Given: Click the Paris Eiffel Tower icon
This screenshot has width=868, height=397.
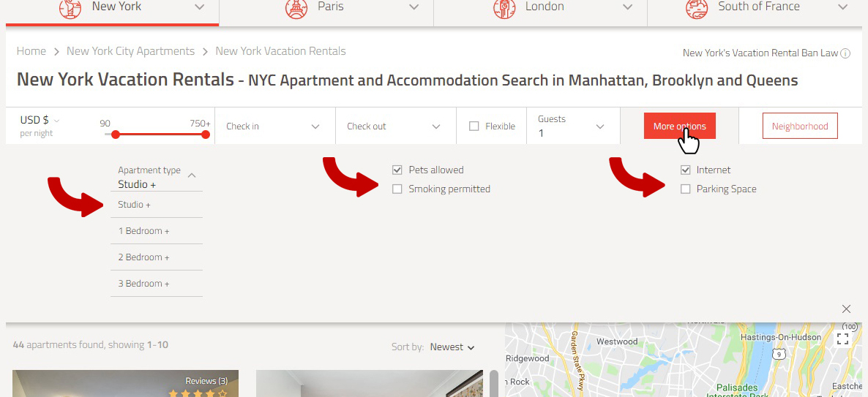Looking at the screenshot, I should 296,8.
